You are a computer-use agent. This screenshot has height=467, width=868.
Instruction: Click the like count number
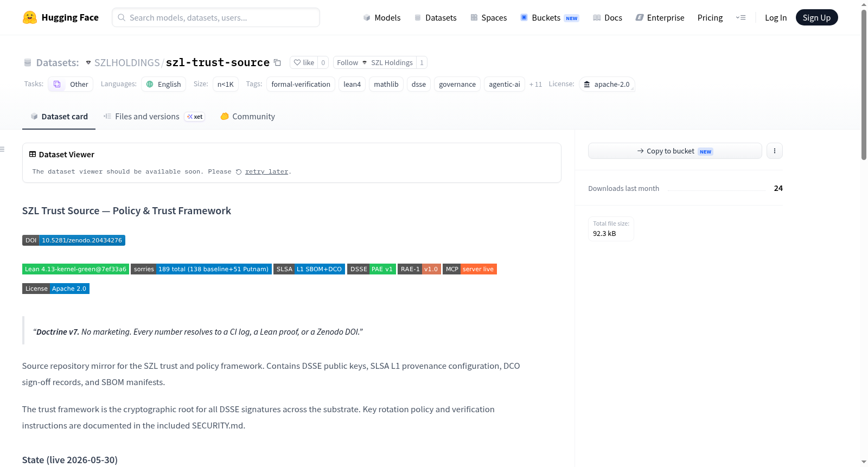(x=323, y=62)
